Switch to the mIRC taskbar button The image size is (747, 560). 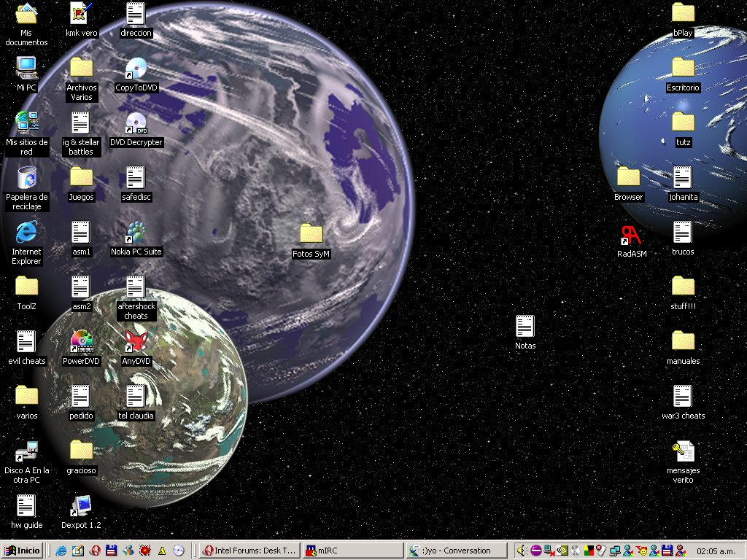click(352, 551)
